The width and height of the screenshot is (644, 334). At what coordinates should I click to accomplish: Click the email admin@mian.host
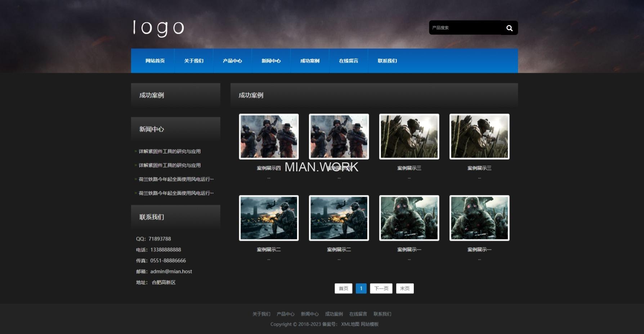point(171,271)
